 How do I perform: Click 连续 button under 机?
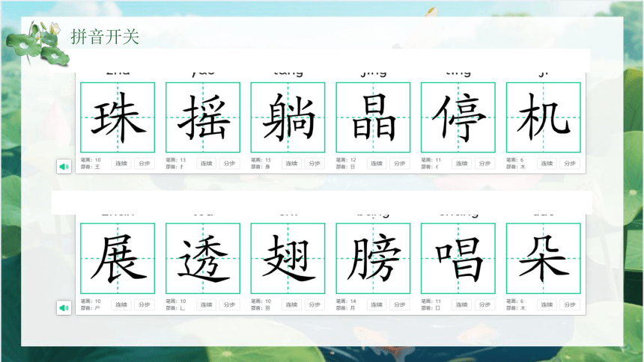click(547, 163)
